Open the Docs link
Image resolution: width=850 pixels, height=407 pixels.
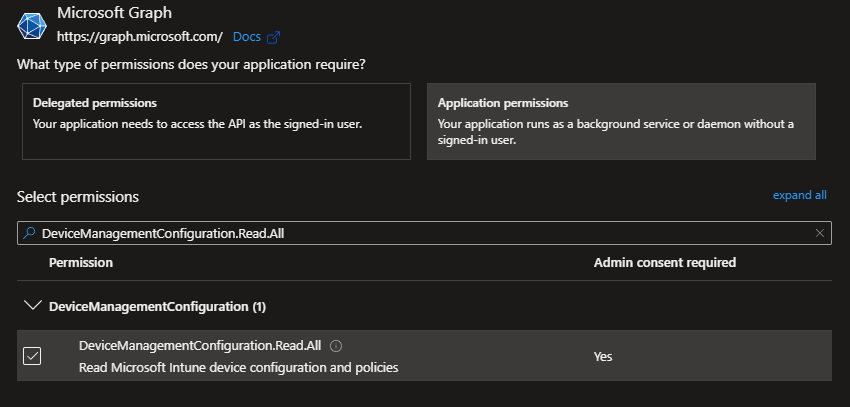click(x=246, y=37)
